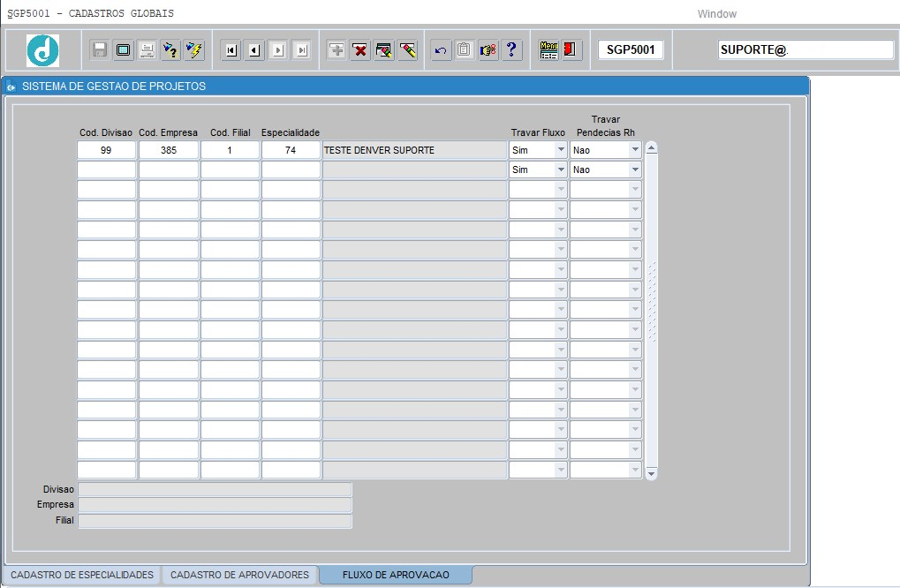Click the Divisao display field

(216, 489)
